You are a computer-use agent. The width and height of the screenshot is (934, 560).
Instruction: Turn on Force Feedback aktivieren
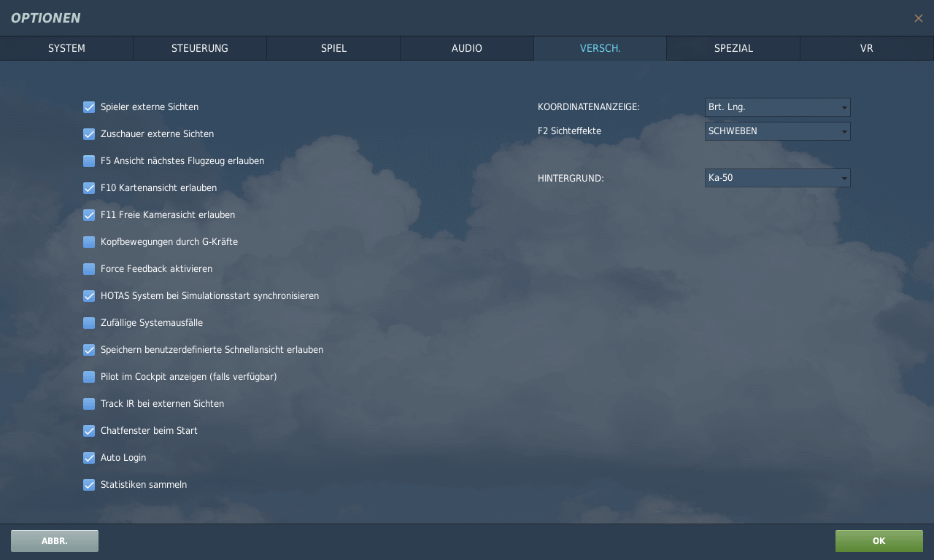(89, 269)
